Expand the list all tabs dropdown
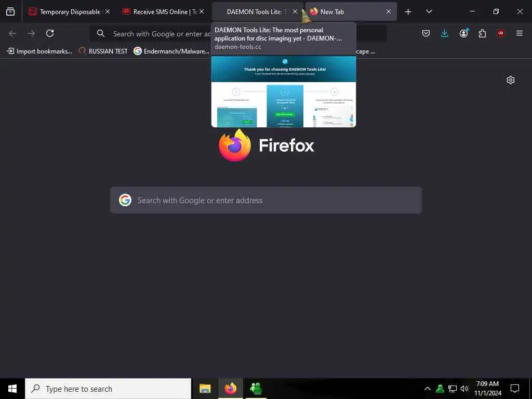This screenshot has height=399, width=532. point(429,11)
